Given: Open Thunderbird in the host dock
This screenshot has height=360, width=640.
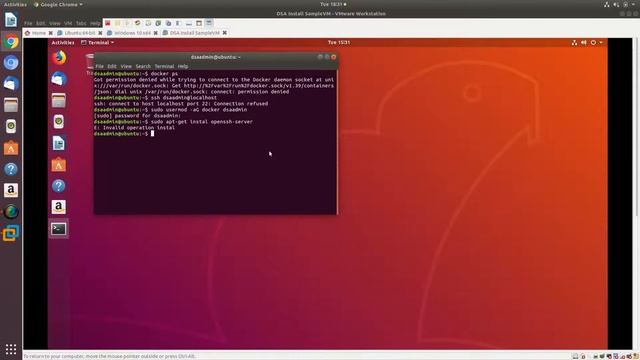Looking at the screenshot, I should 11,84.
